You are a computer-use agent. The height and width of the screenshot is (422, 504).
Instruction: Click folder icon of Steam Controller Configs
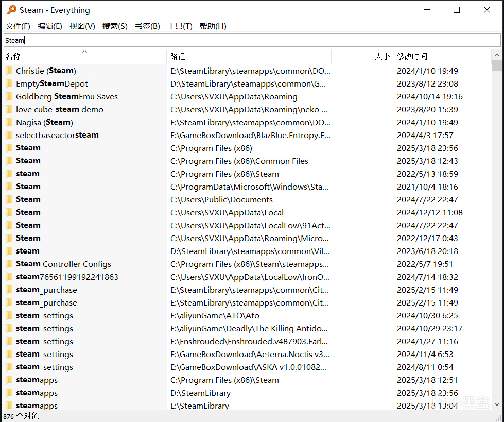click(x=10, y=264)
